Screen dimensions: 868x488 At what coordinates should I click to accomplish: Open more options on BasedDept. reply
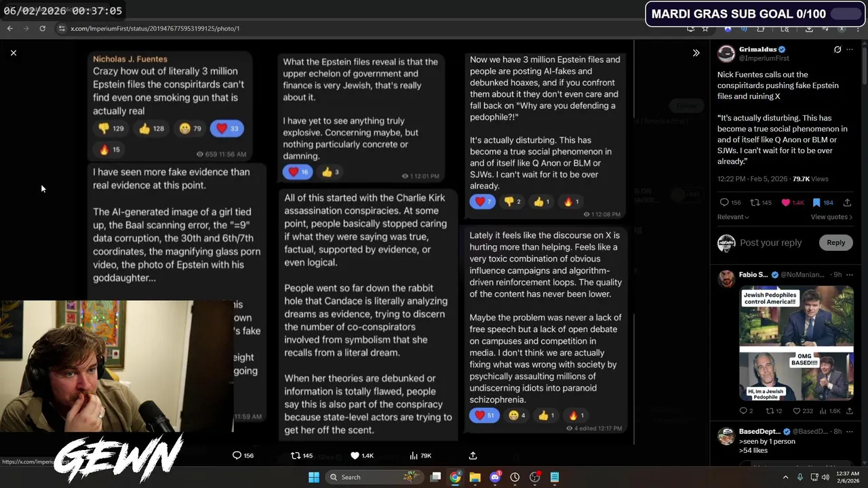850,431
